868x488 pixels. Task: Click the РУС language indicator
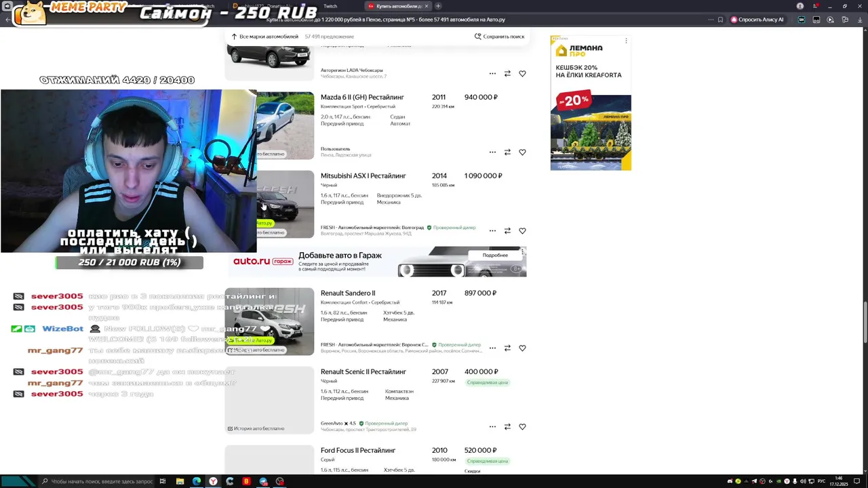click(821, 481)
